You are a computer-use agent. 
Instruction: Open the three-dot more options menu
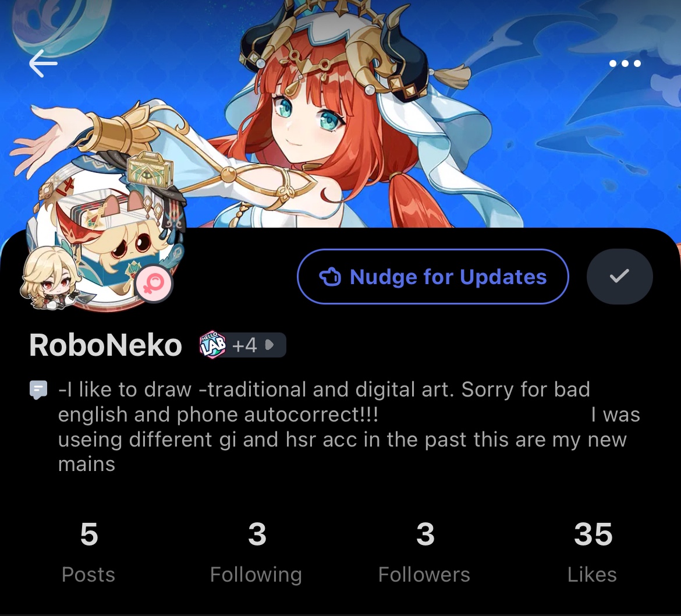coord(625,63)
